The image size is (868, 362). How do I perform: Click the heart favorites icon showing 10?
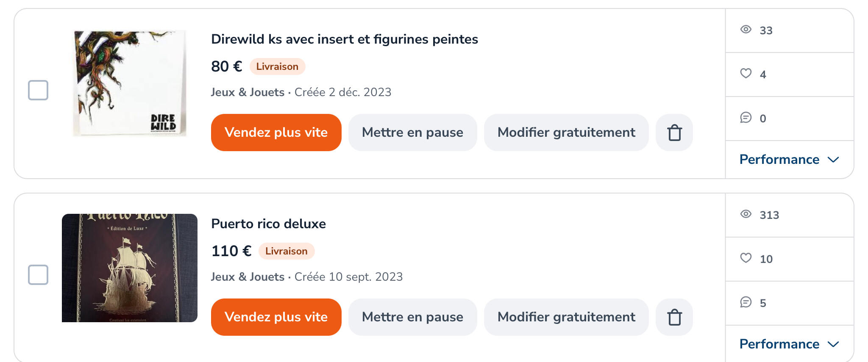click(746, 258)
